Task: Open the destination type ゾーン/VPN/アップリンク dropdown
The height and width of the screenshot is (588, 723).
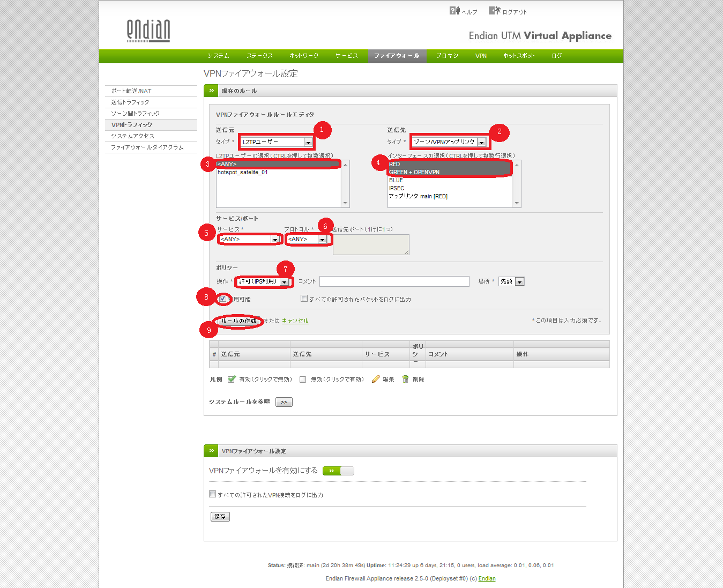Action: [x=449, y=142]
